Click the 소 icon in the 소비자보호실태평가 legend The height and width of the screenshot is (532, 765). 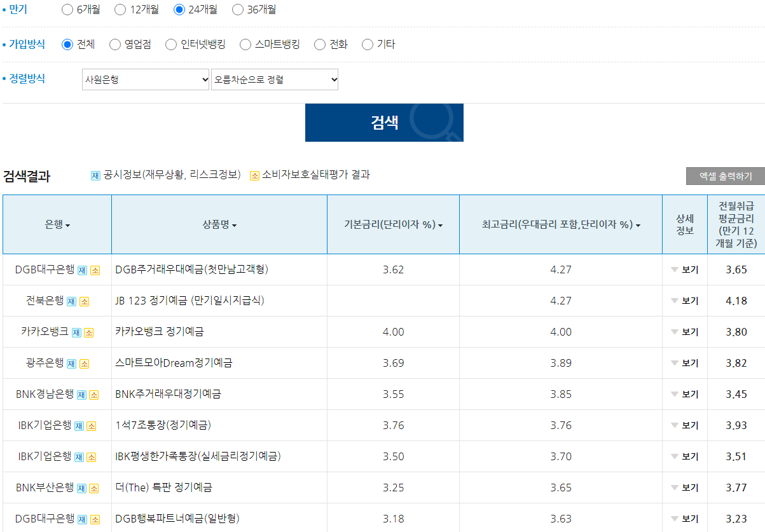coord(254,175)
